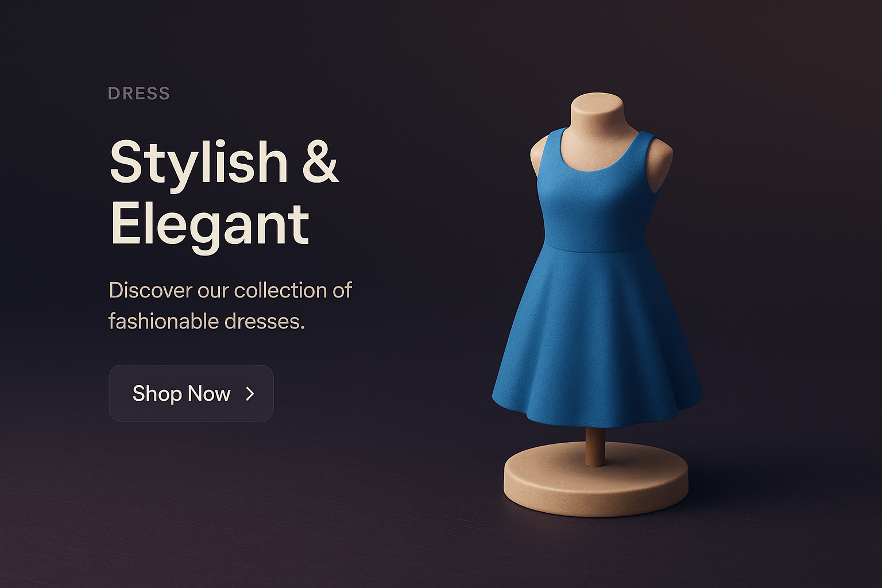Select the DRESS category label
Viewport: 882px width, 588px height.
coord(139,94)
